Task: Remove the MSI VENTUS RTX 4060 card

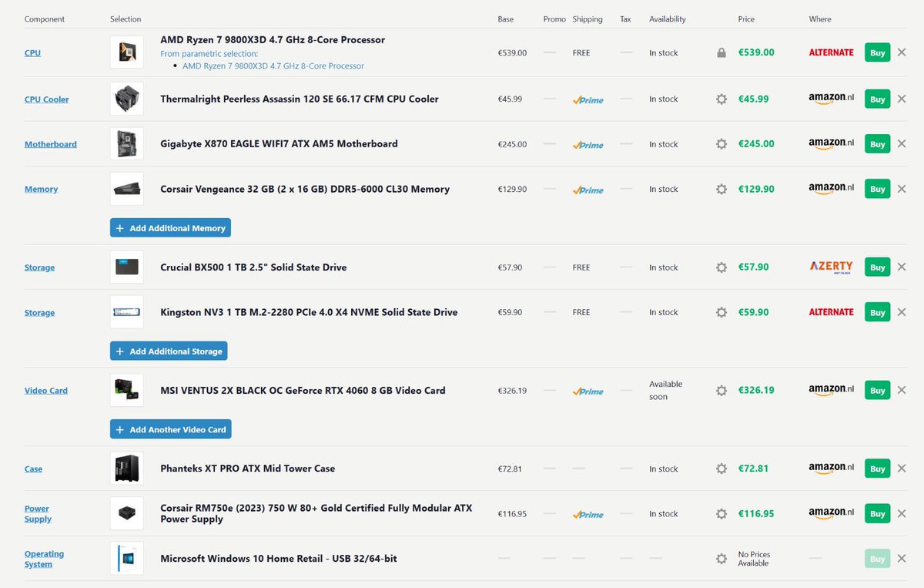Action: (x=902, y=390)
